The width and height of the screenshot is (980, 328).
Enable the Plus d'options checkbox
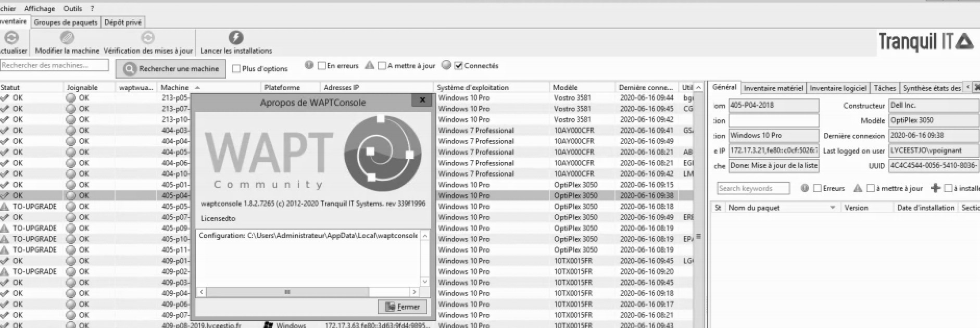(236, 69)
